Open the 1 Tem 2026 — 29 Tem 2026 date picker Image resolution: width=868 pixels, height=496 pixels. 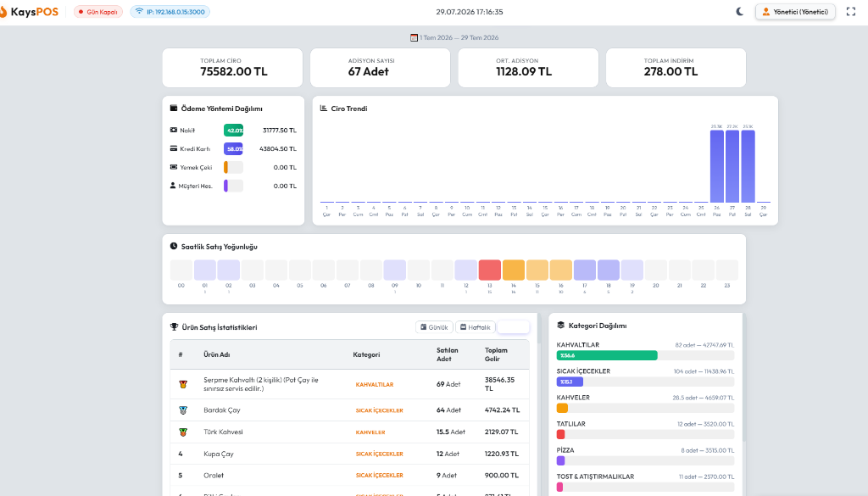tap(454, 37)
